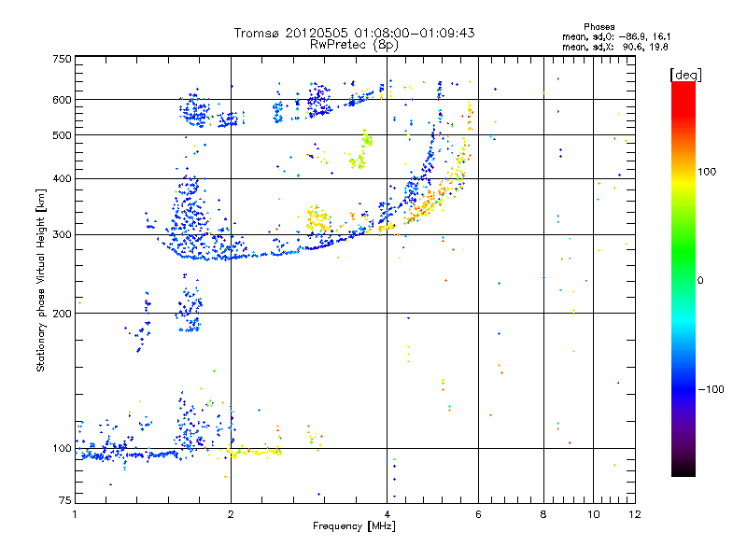Viewport: 747px width, 560px height.
Task: Click the y-axis tick label "300"
Action: click(62, 235)
